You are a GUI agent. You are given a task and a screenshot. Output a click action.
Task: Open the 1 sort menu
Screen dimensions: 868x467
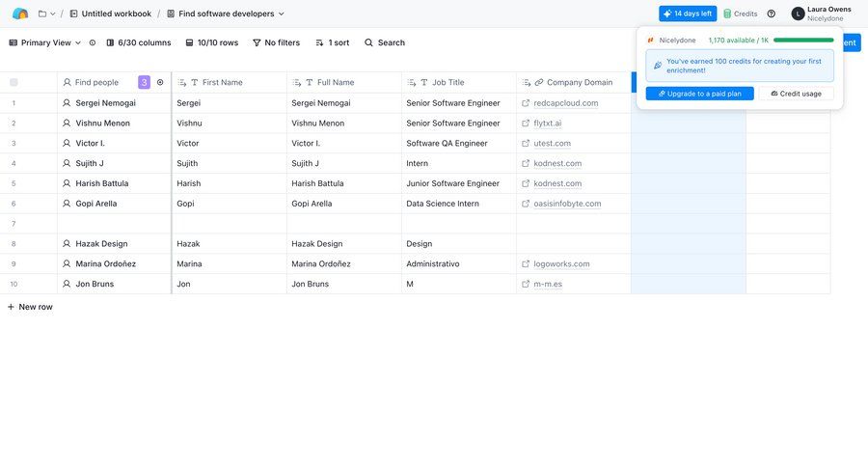click(332, 42)
